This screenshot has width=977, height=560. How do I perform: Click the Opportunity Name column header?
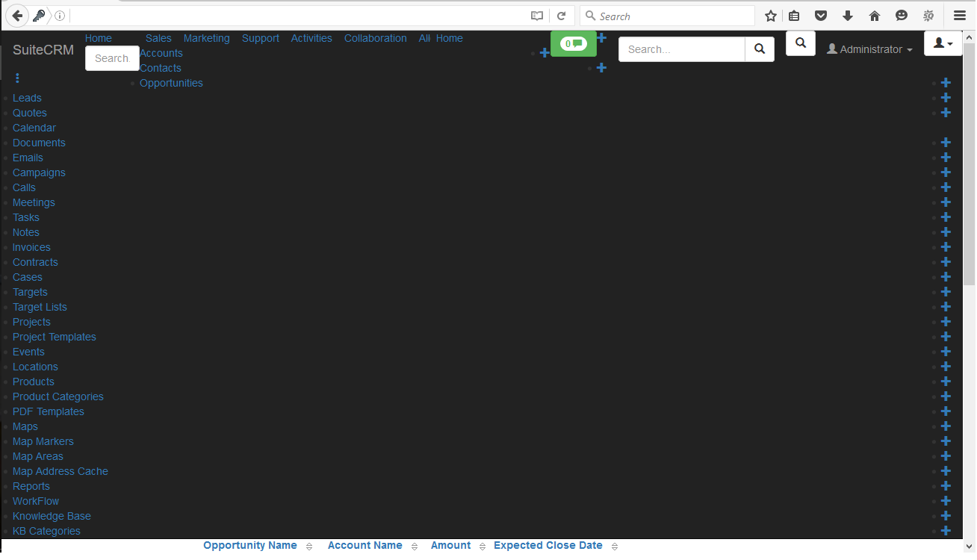[250, 545]
